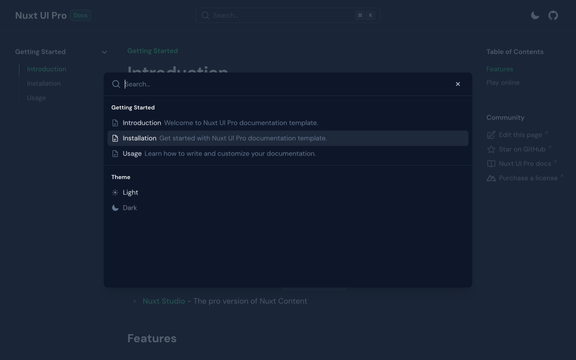Click the Nuxt UI Pro logo

click(x=41, y=15)
